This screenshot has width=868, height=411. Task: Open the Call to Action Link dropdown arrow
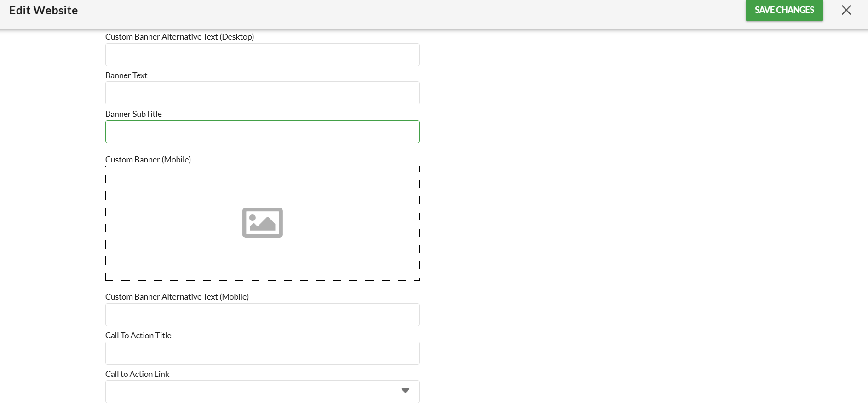[405, 391]
